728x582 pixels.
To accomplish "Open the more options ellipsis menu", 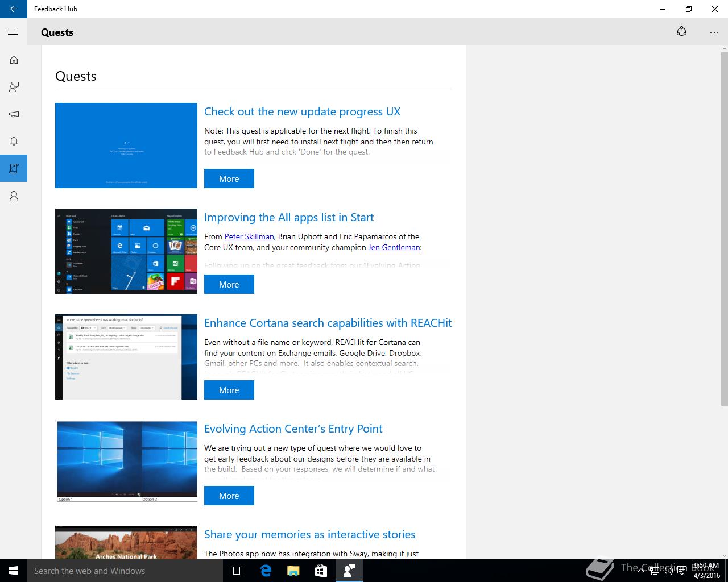I will (x=714, y=32).
